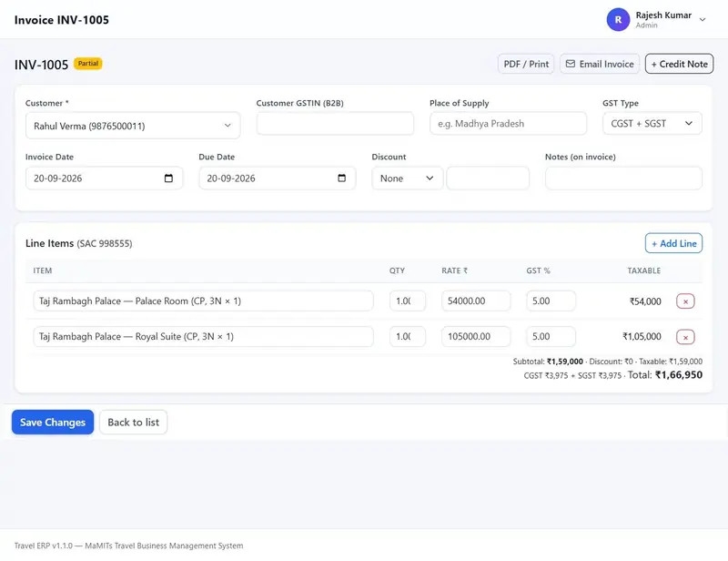This screenshot has width=728, height=561.
Task: Click the Invoice Date field
Action: pyautogui.click(x=104, y=178)
